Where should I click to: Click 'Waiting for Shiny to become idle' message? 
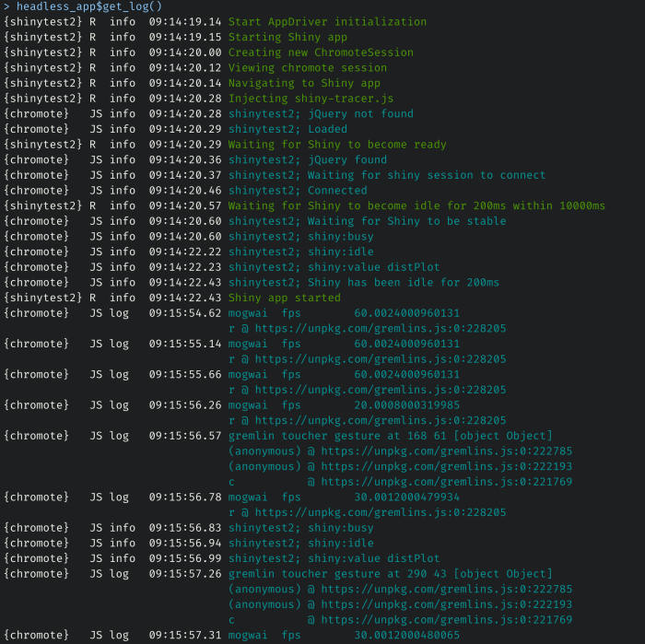coord(416,205)
